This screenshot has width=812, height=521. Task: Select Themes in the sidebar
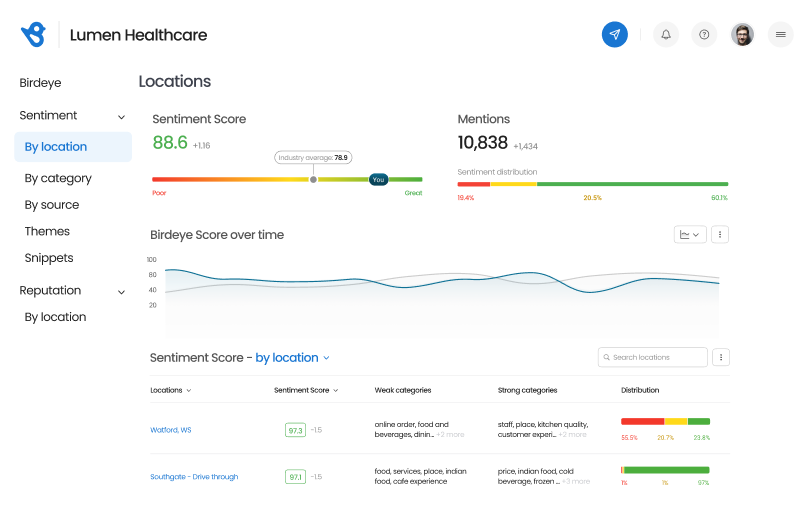(47, 231)
